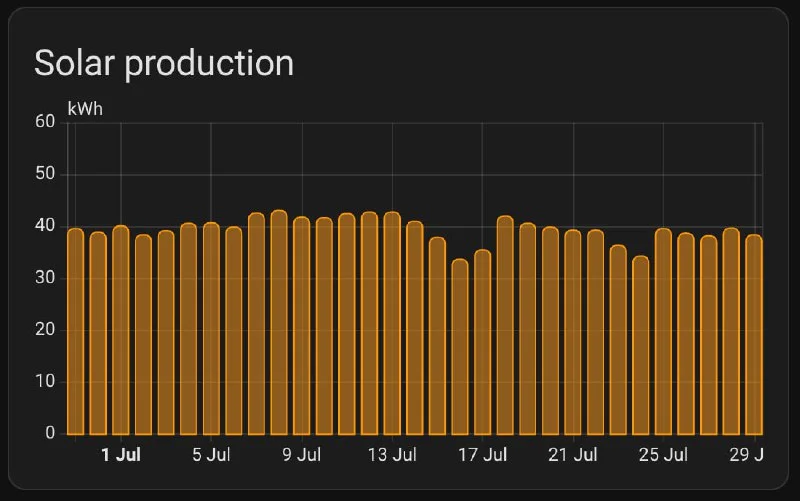Screen dimensions: 800x501
Task: Click the 50 y-axis label
Action: pos(44,174)
